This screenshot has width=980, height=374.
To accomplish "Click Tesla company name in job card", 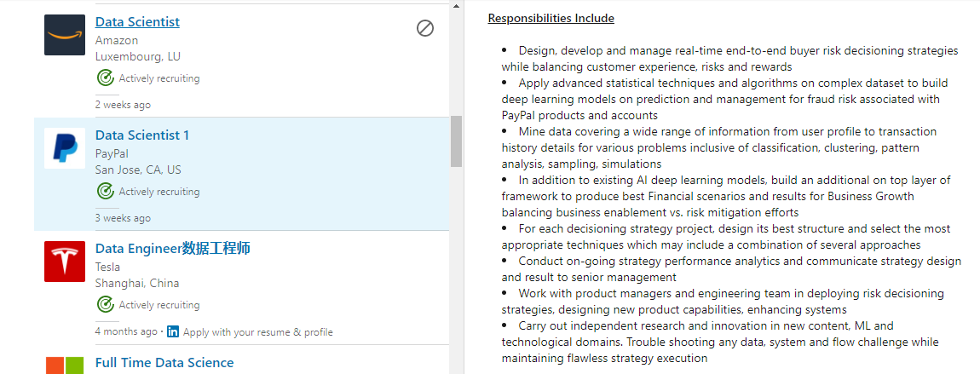I will [107, 267].
